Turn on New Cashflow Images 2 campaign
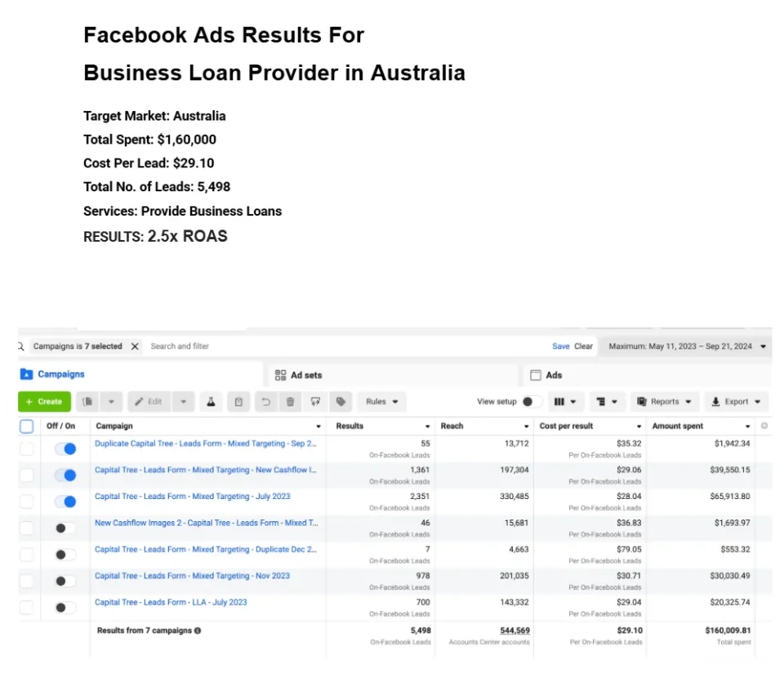This screenshot has width=784, height=673. pos(65,528)
